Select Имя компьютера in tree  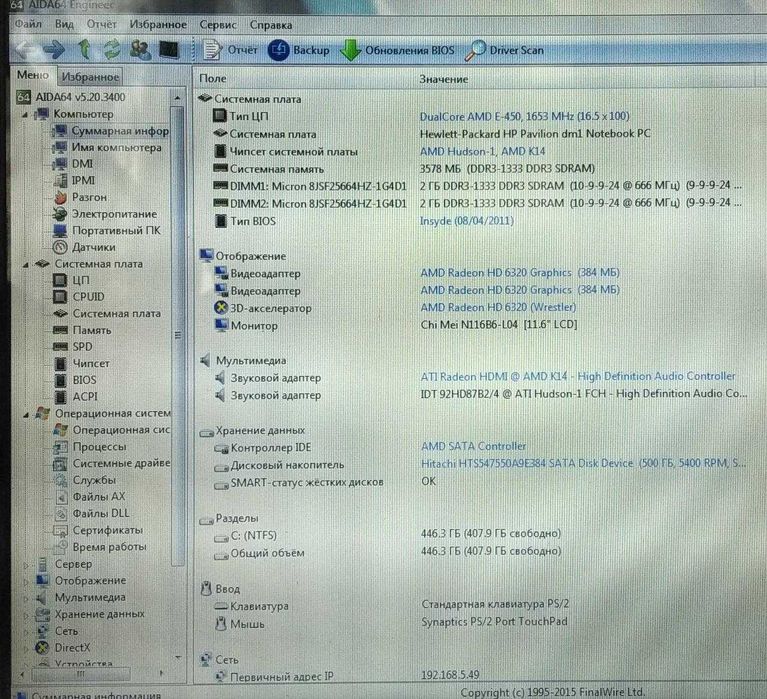(108, 147)
